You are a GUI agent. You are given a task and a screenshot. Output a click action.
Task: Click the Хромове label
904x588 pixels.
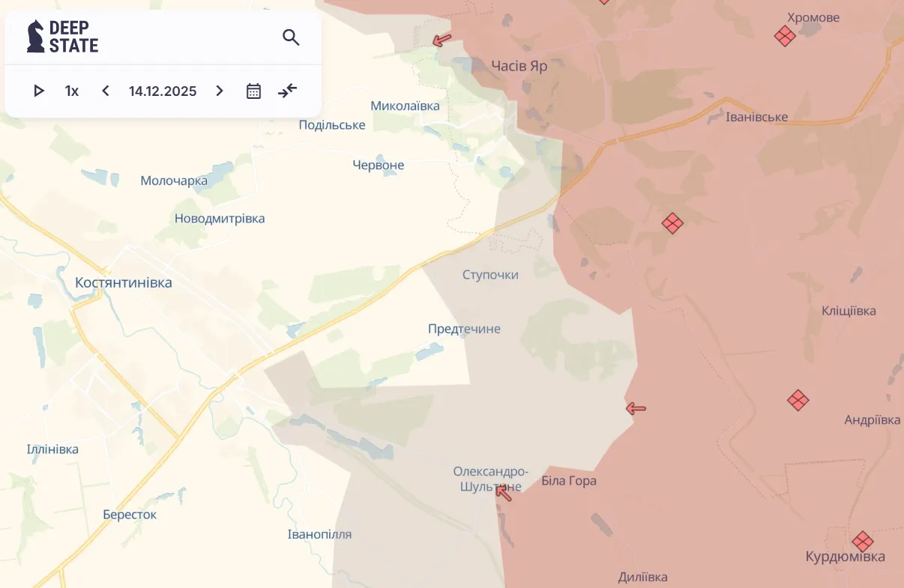pyautogui.click(x=813, y=17)
